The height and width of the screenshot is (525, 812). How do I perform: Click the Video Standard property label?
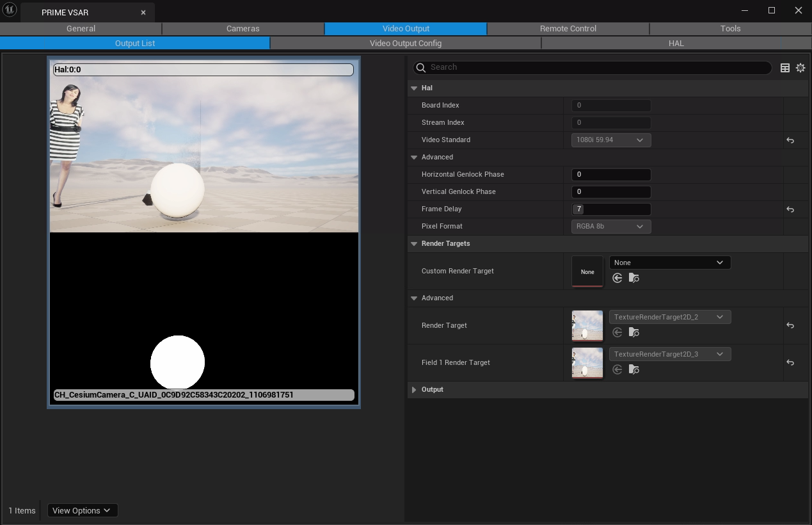pos(446,140)
